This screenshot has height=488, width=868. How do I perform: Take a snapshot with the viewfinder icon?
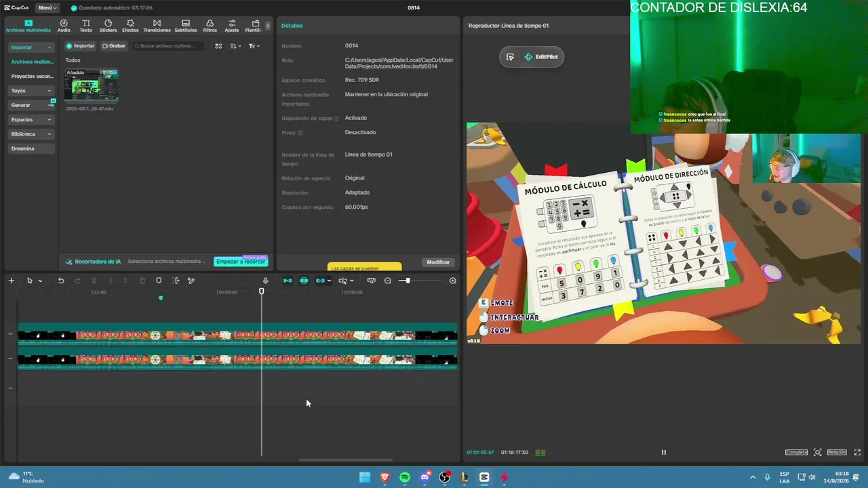(818, 452)
